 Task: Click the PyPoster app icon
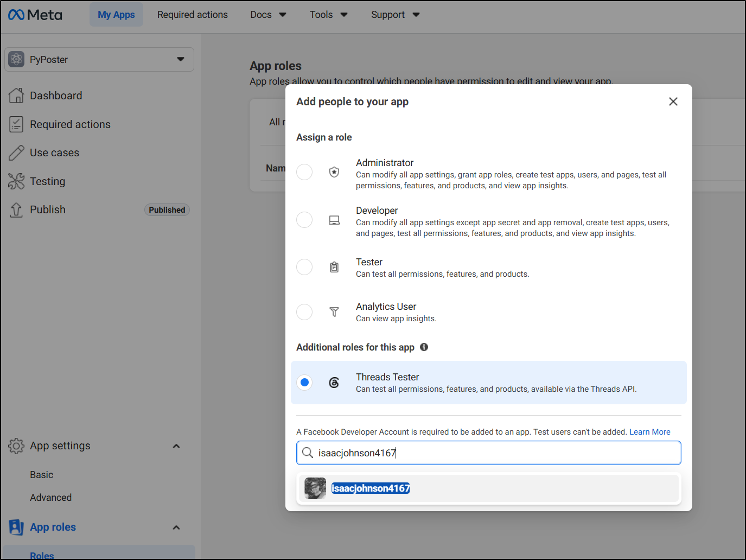click(x=16, y=59)
